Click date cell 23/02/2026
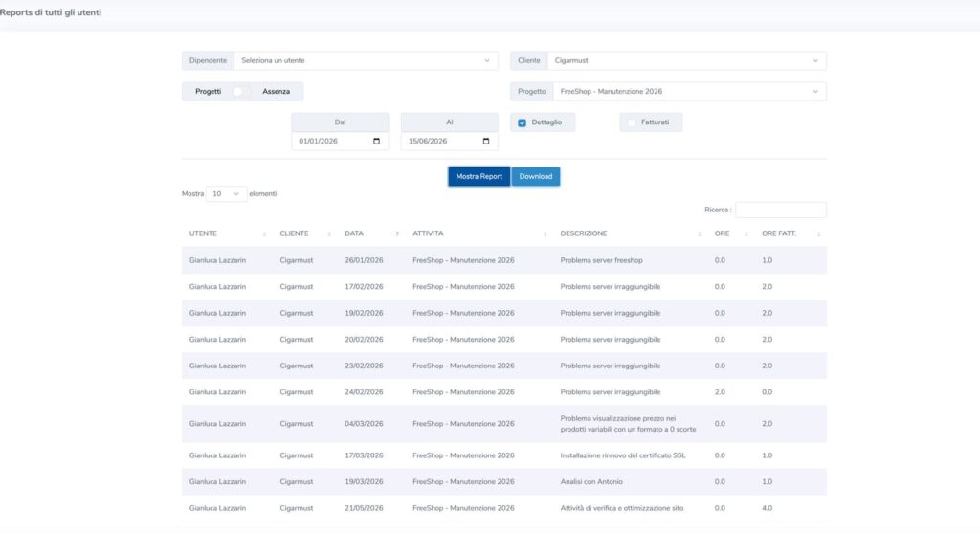The height and width of the screenshot is (533, 980). [x=364, y=366]
